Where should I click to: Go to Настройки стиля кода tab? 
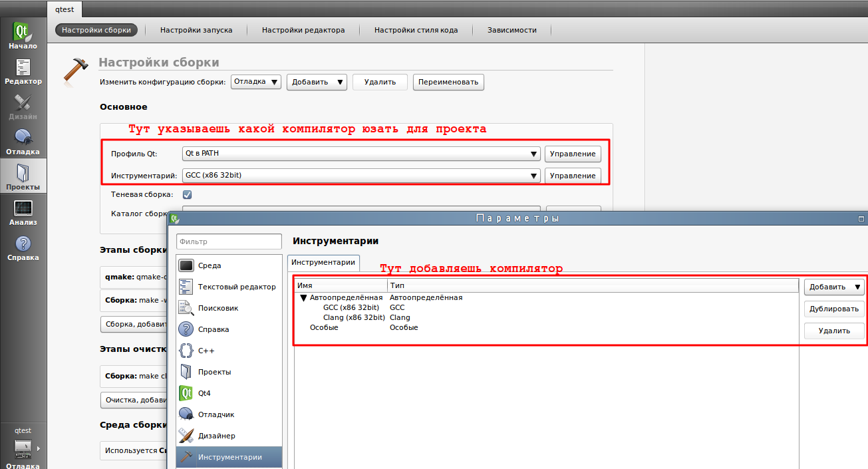(x=416, y=30)
